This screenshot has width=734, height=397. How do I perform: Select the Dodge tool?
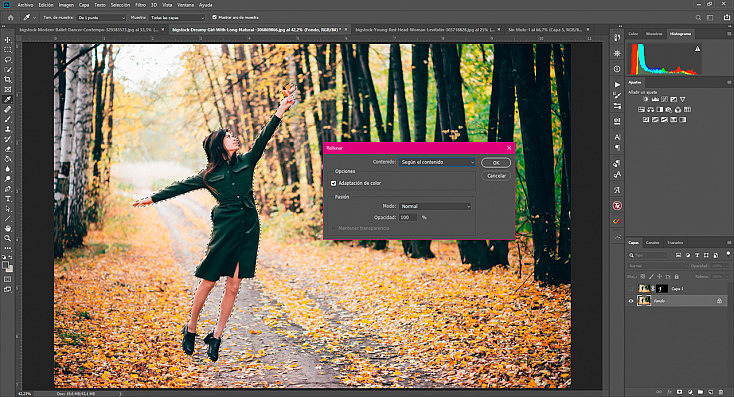7,179
